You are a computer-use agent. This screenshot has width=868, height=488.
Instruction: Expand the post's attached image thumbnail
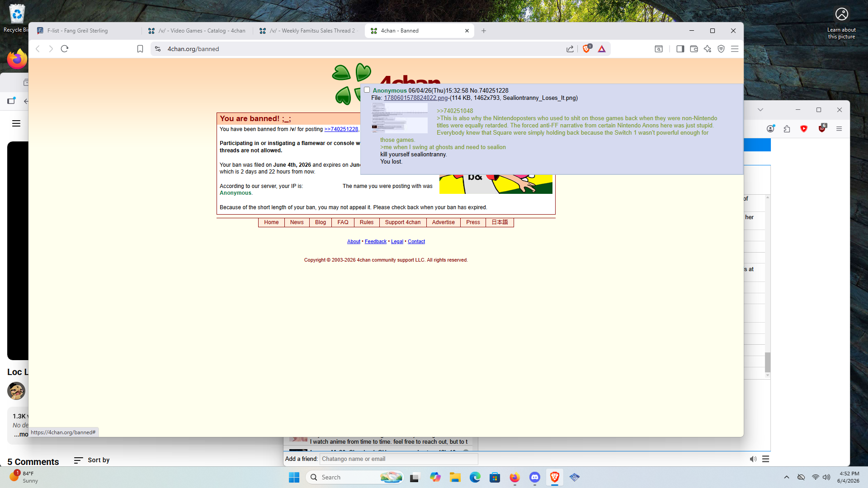click(399, 118)
